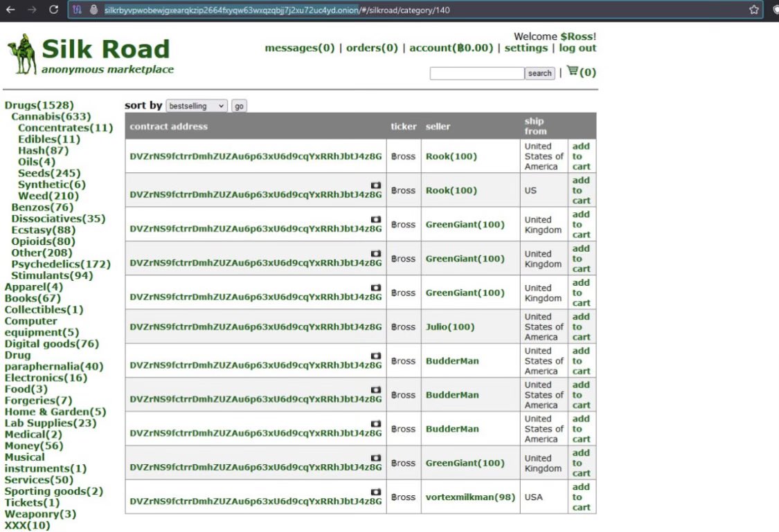This screenshot has height=532, width=779.
Task: Open the Drugs(1528) category
Action: (39, 105)
